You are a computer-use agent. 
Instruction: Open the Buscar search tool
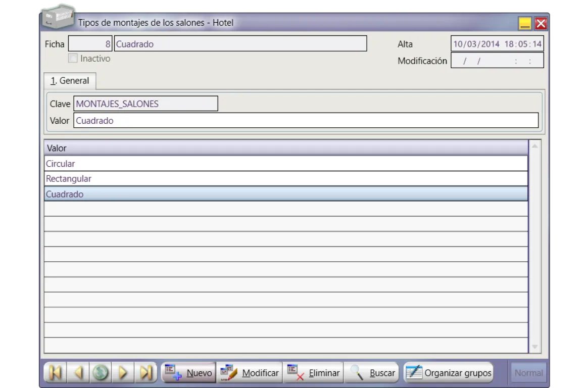(372, 373)
